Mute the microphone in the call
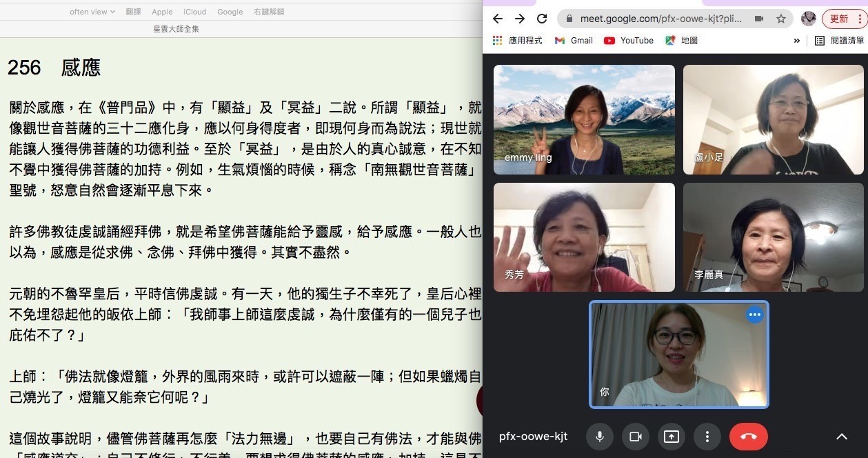 click(600, 437)
